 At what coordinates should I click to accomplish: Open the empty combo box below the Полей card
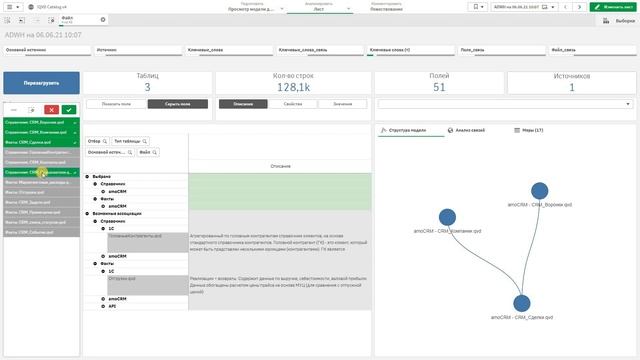[x=505, y=104]
